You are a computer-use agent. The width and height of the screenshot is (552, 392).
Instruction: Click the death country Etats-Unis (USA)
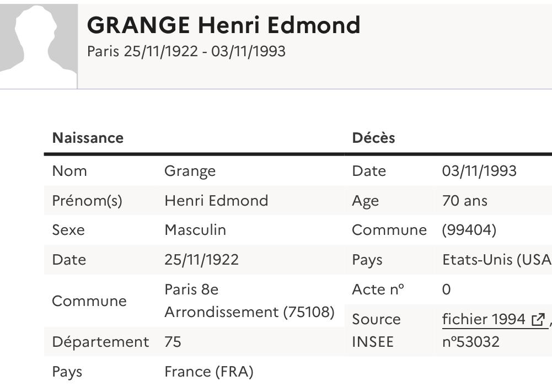click(x=496, y=260)
